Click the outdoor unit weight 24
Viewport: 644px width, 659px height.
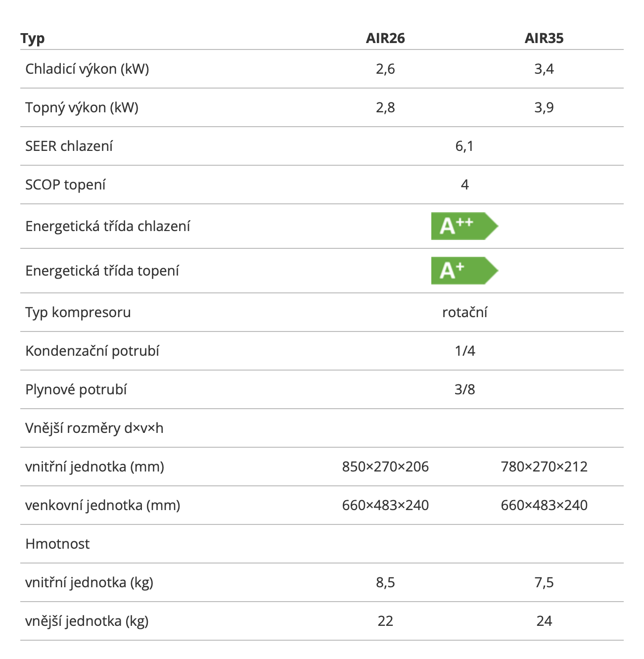[x=544, y=621]
